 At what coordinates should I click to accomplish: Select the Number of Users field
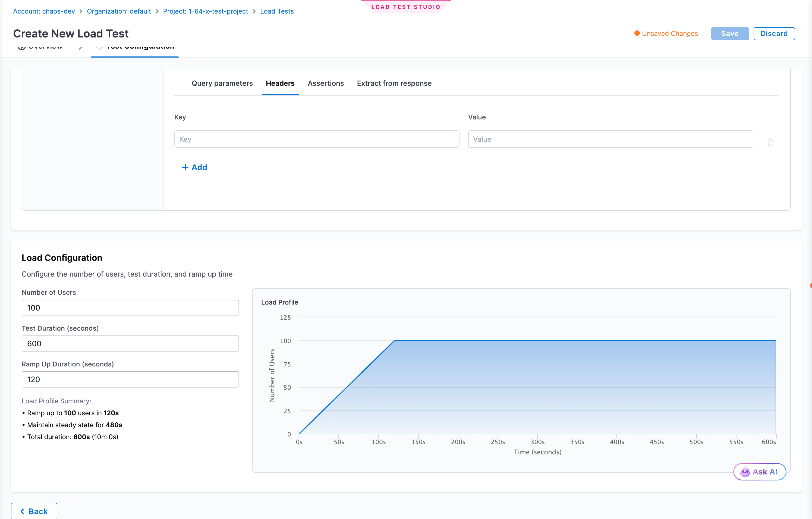pos(130,308)
